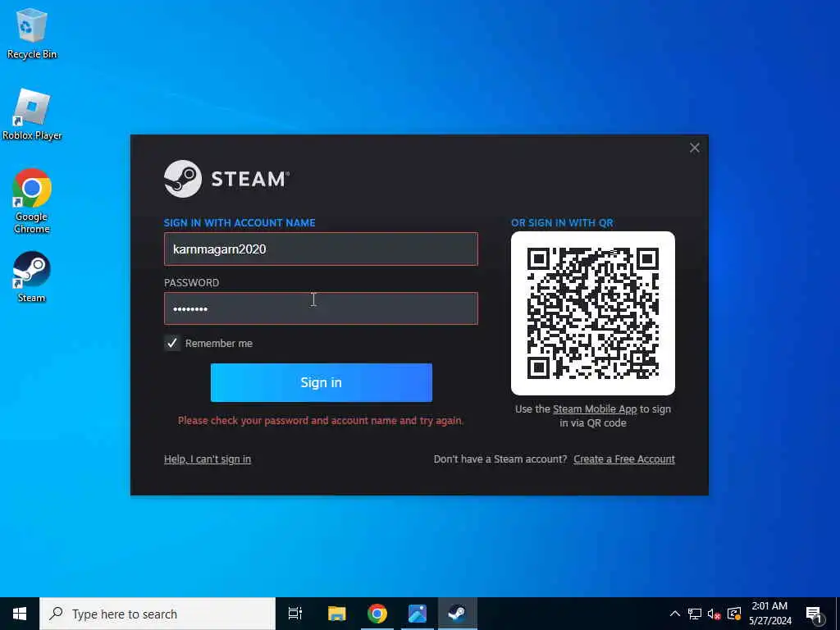The image size is (840, 630).
Task: Open the Recycle Bin desktop icon
Action: (31, 34)
